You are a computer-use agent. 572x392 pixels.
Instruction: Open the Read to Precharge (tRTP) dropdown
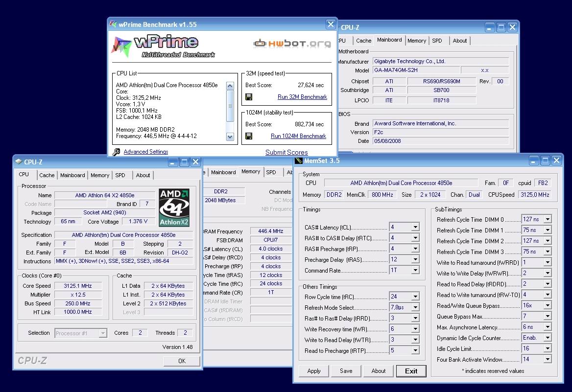coord(415,350)
